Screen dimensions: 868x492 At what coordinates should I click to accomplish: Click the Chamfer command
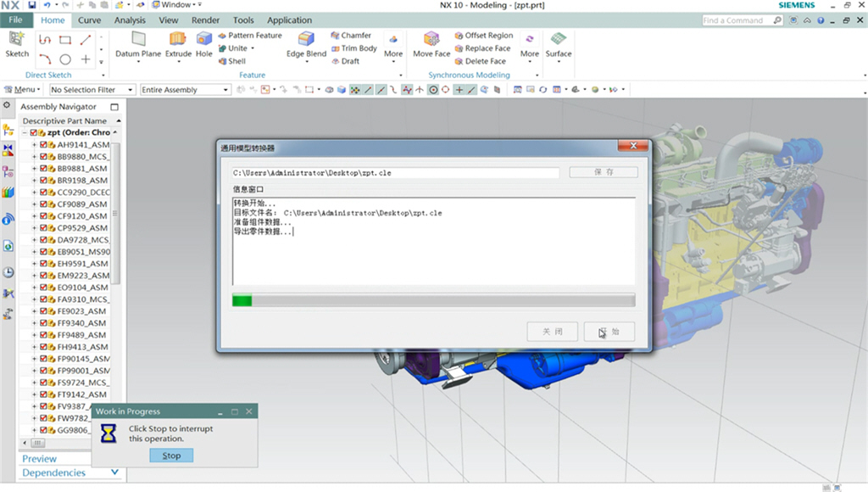tap(351, 35)
